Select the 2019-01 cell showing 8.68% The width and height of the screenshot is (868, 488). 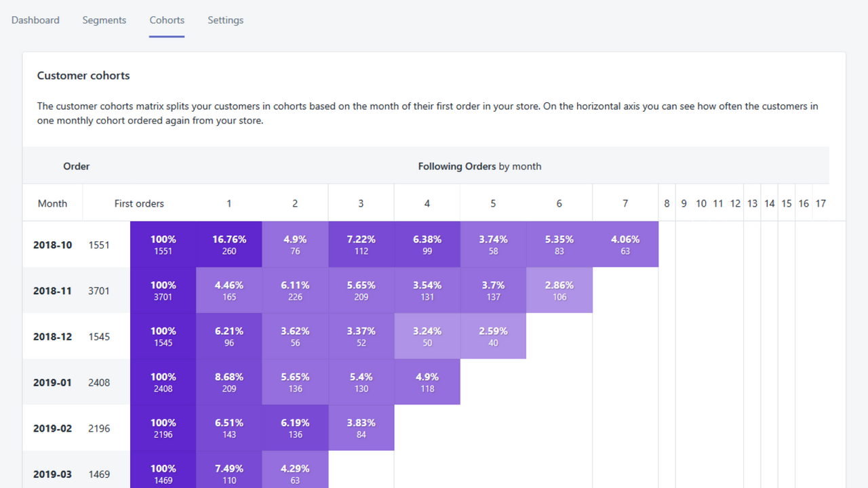(x=229, y=382)
